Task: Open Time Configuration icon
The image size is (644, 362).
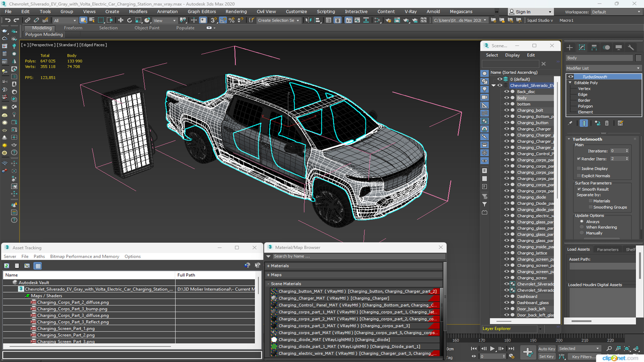Action: (512, 356)
